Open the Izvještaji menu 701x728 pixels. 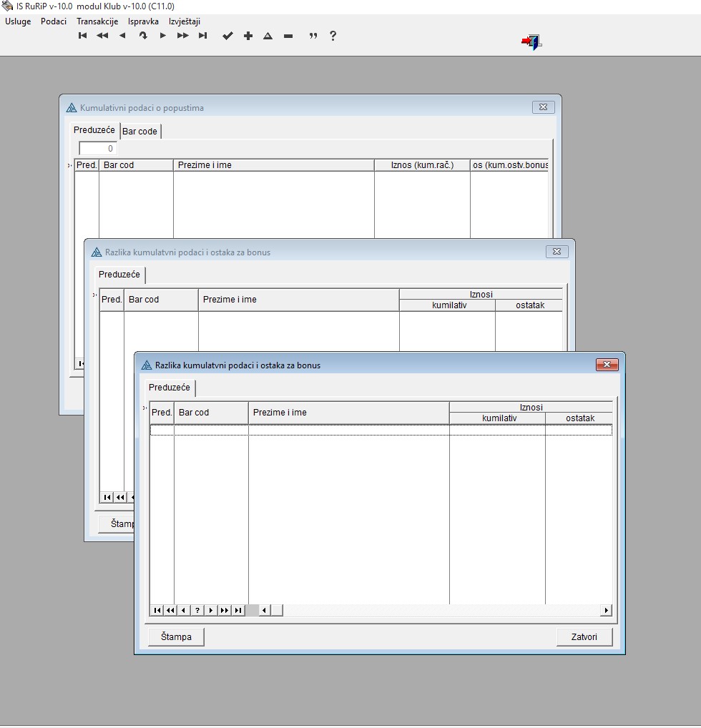click(x=185, y=21)
